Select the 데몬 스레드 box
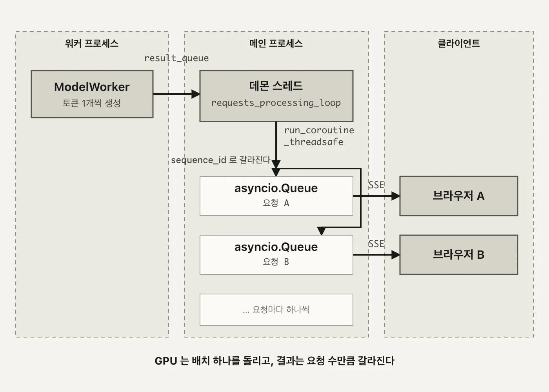549x392 pixels. (x=276, y=96)
